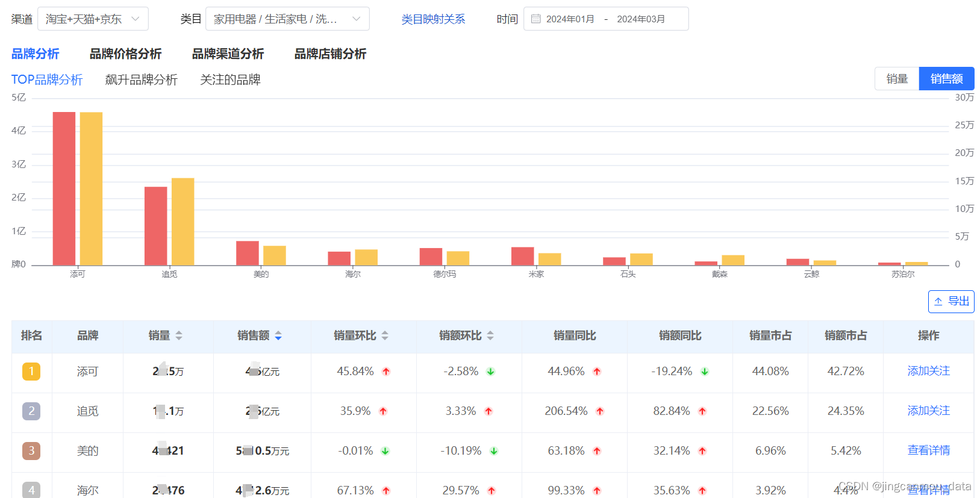Toggle chart to 销售额 view

point(946,79)
